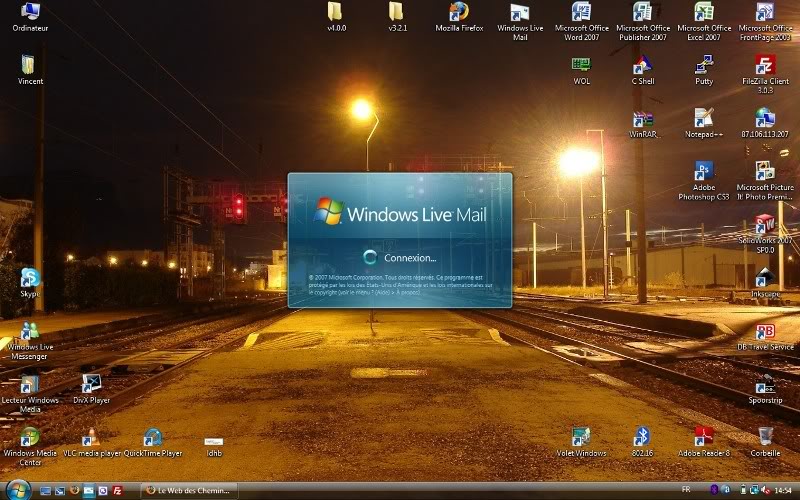Launch SolidWorks 2007 SP0.0 shortcut
Image resolution: width=800 pixels, height=500 pixels.
(x=765, y=234)
